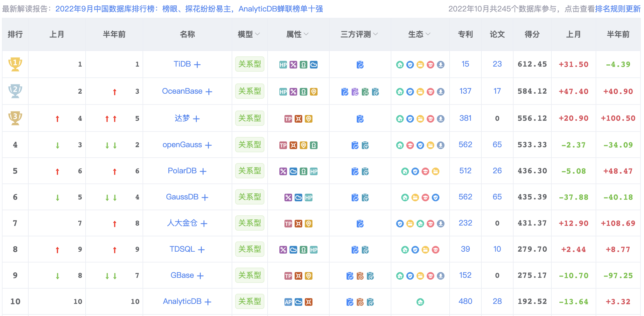644x316 pixels.
Task: Open the TiDB database name link
Action: tap(182, 64)
